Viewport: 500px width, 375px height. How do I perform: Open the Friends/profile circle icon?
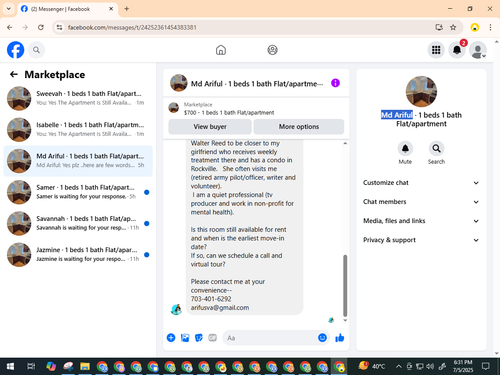click(x=272, y=50)
